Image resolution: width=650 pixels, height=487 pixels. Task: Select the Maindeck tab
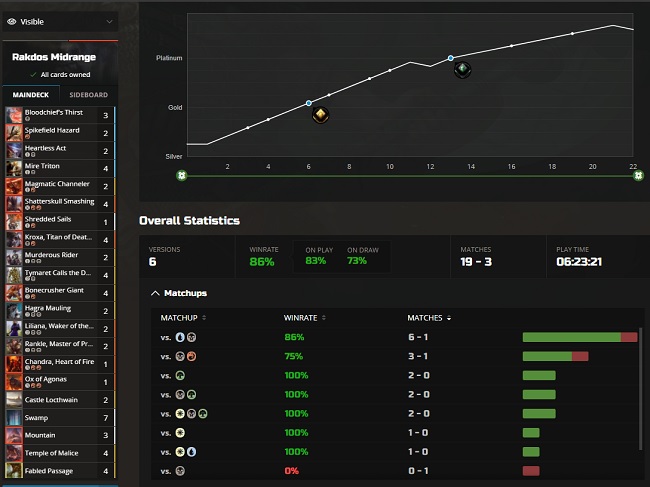point(30,94)
